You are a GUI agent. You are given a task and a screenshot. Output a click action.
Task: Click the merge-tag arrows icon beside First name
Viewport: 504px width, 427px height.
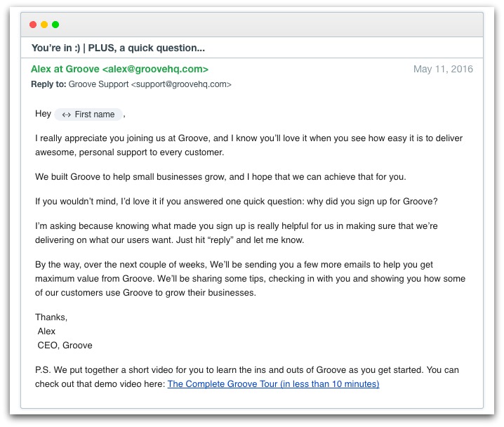click(x=66, y=114)
